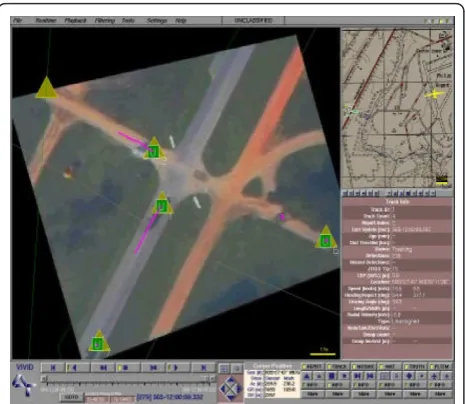Toggle the MOSAIC display checkbox
This screenshot has height=404, width=465.
coord(354,366)
